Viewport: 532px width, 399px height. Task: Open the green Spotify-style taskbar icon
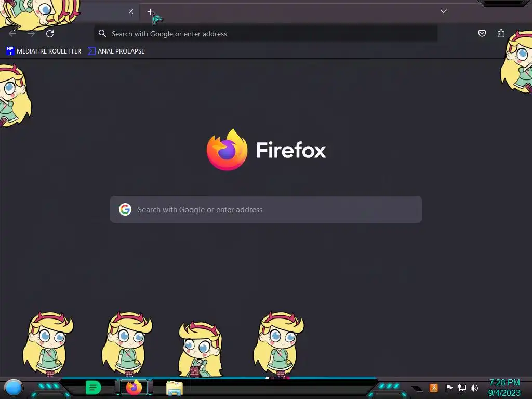pos(94,388)
